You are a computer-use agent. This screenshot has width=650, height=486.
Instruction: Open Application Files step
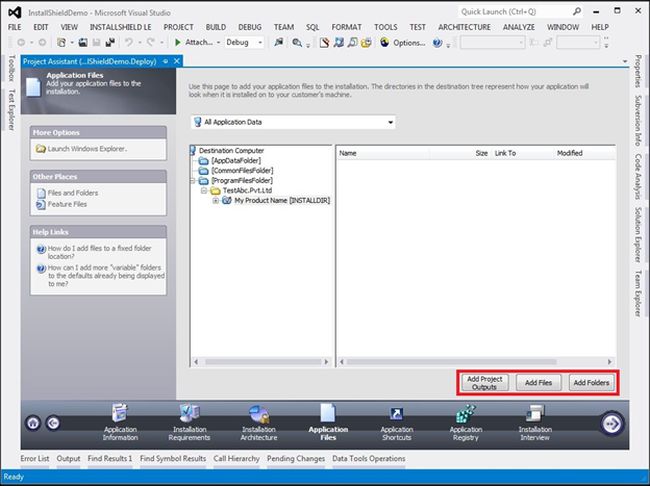click(x=328, y=422)
